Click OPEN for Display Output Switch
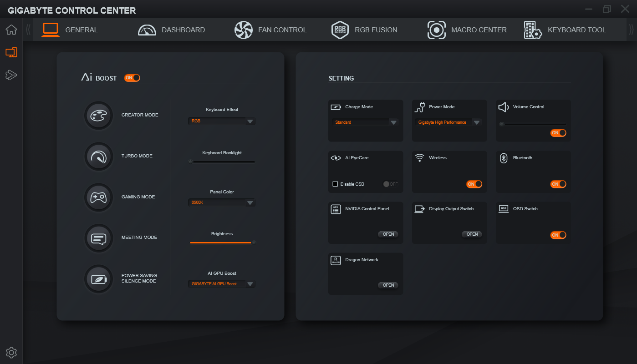This screenshot has width=637, height=364. coord(472,234)
